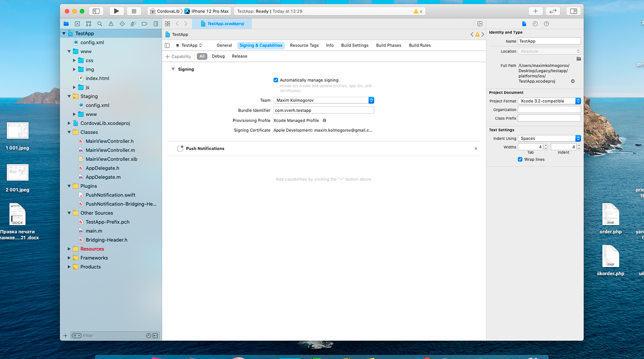
Task: Remove the Push Notifications capability
Action: point(476,149)
